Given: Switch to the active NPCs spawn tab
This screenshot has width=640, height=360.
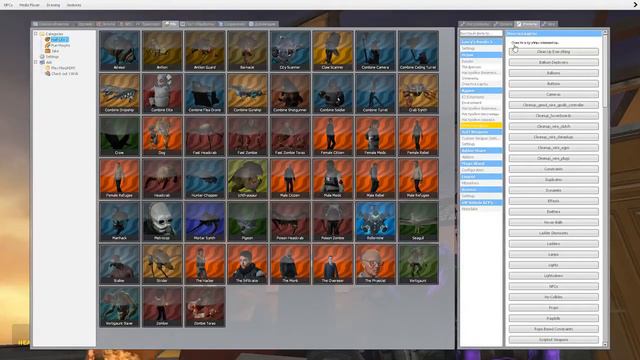Looking at the screenshot, I should (170, 24).
